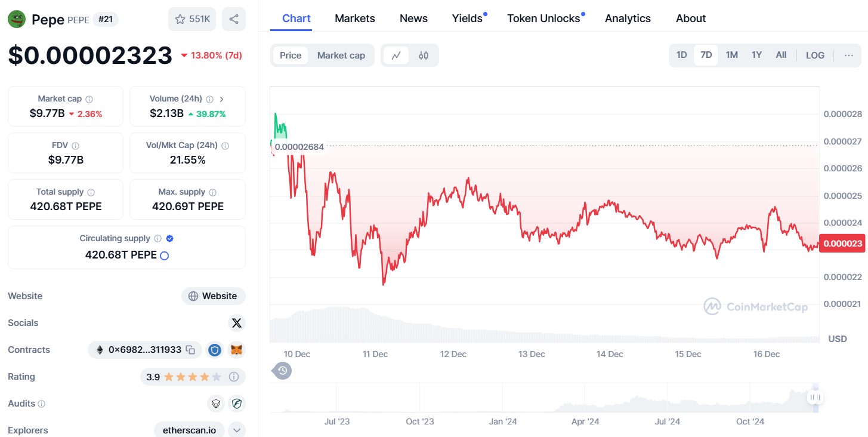The image size is (868, 437).
Task: Switch to the Markets tab
Action: pos(355,19)
